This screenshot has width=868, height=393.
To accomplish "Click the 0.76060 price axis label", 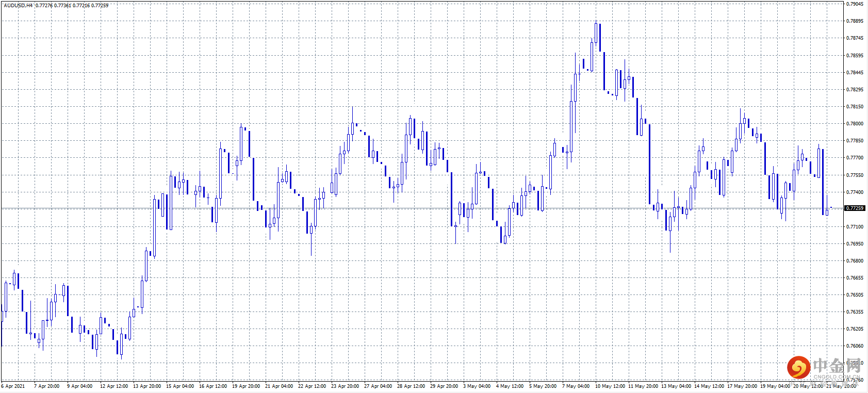I will [x=855, y=346].
